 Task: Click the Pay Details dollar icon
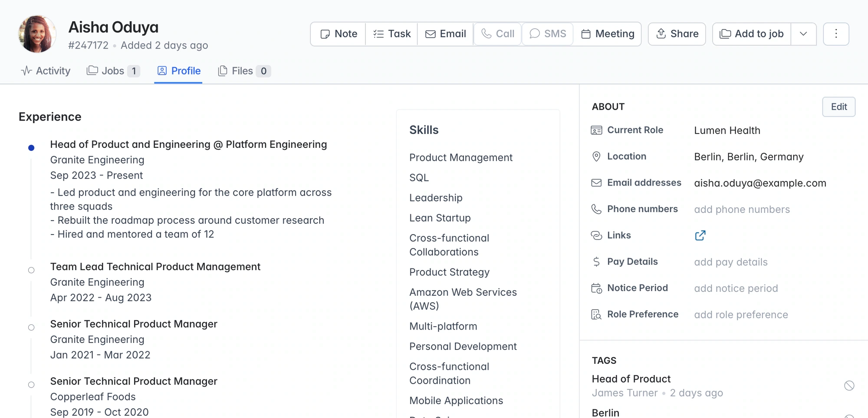tap(596, 262)
